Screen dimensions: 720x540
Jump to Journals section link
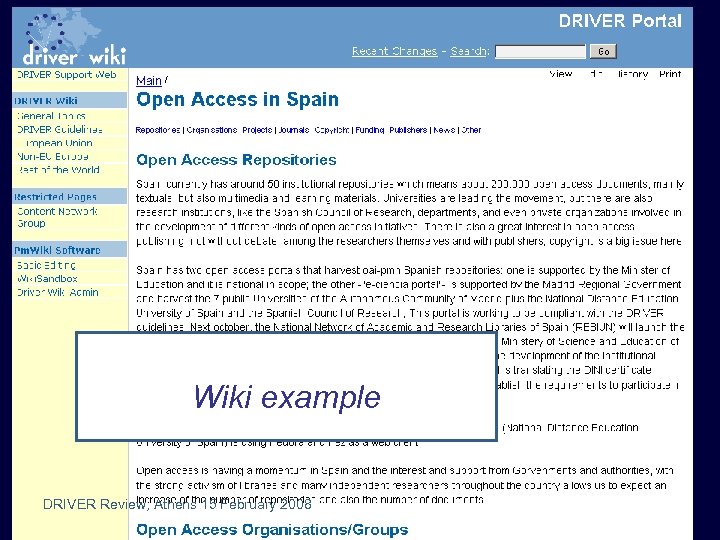point(294,130)
